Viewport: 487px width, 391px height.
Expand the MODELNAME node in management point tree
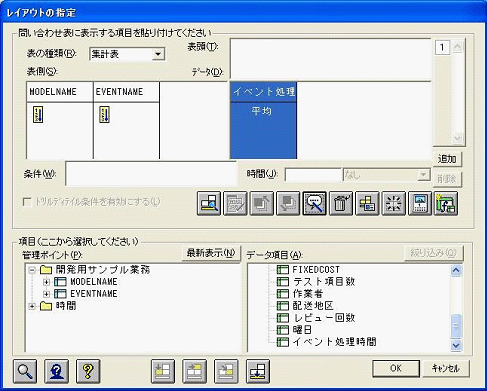point(46,282)
